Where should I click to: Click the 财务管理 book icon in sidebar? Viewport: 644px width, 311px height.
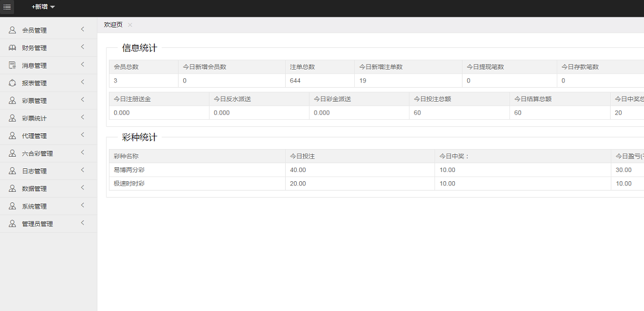12,48
